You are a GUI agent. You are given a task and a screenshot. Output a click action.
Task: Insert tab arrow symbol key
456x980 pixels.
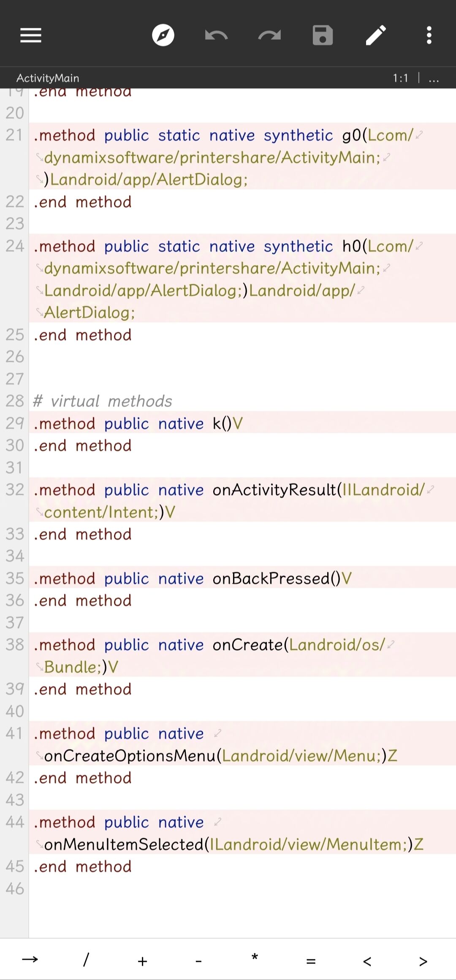(30, 960)
